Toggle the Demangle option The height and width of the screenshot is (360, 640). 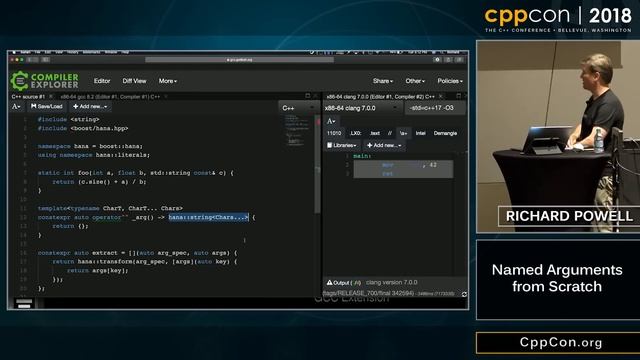445,133
